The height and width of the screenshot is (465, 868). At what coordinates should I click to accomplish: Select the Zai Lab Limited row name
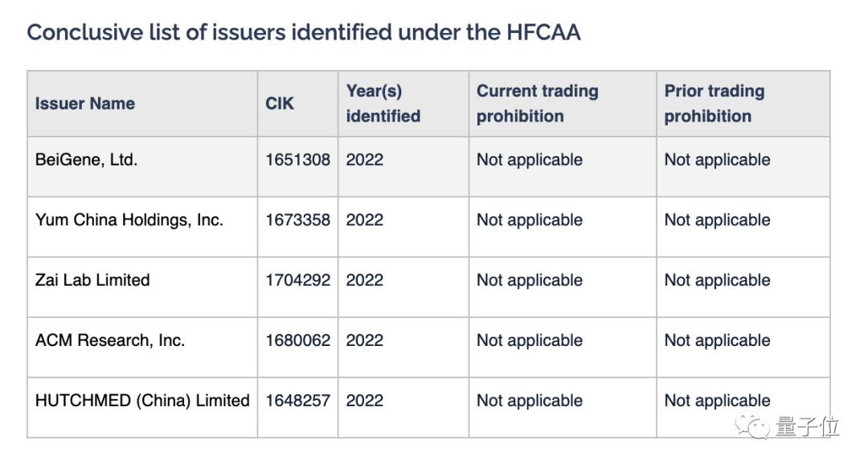click(92, 281)
